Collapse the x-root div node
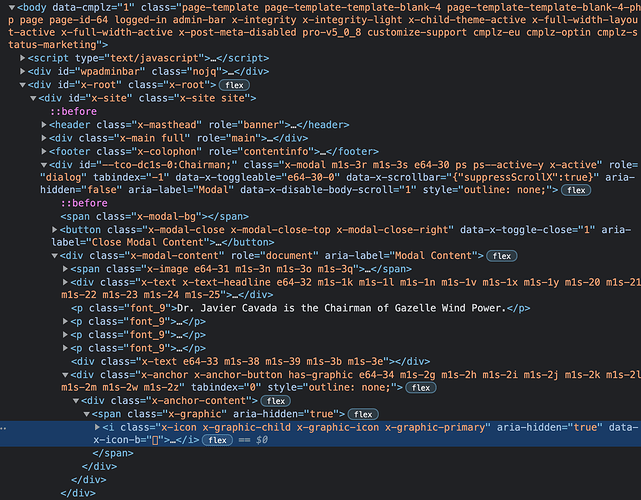641x500 pixels. pyautogui.click(x=24, y=85)
